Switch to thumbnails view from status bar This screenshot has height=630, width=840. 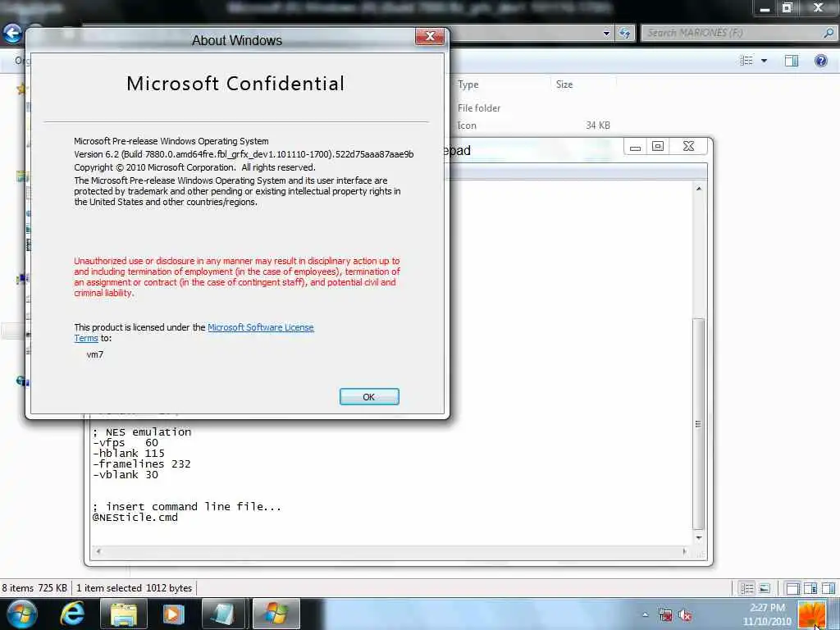pyautogui.click(x=765, y=588)
